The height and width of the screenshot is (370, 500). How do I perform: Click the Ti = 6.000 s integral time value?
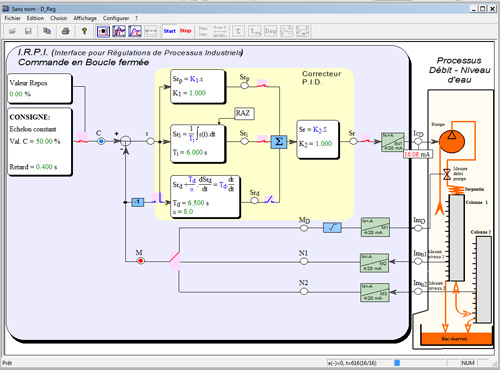point(190,152)
